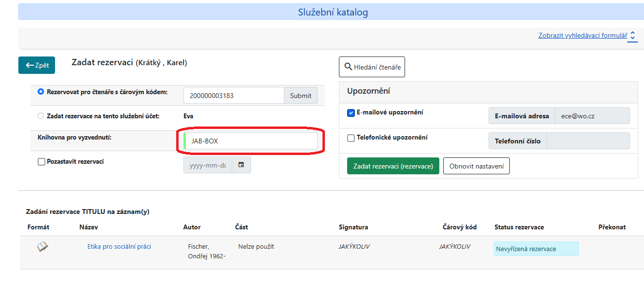Enable Pozastavit rezervaci checkbox
The width and height of the screenshot is (644, 282).
coord(42,162)
